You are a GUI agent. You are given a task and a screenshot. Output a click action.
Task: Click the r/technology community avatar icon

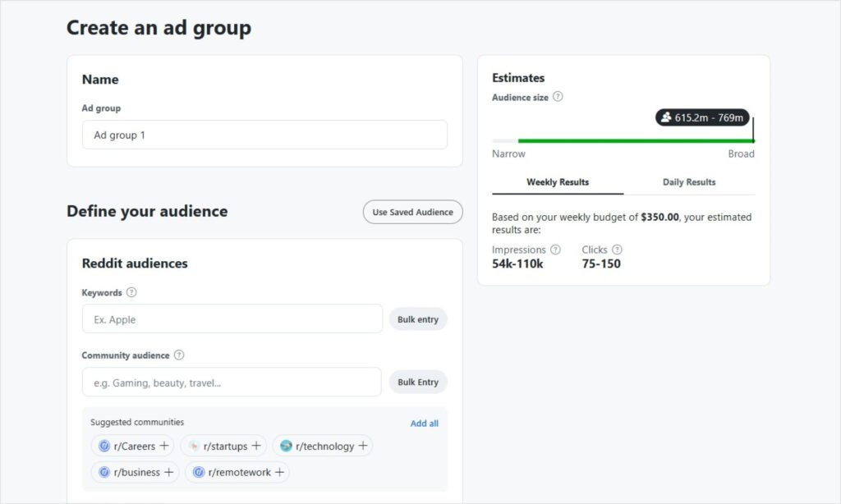[286, 446]
